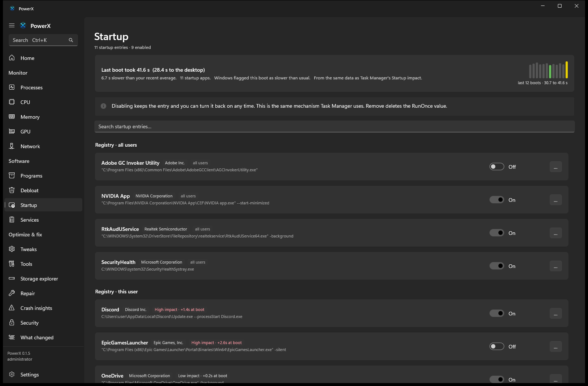Toggle OneDrive startup switch
Image resolution: width=588 pixels, height=386 pixels.
tap(496, 379)
